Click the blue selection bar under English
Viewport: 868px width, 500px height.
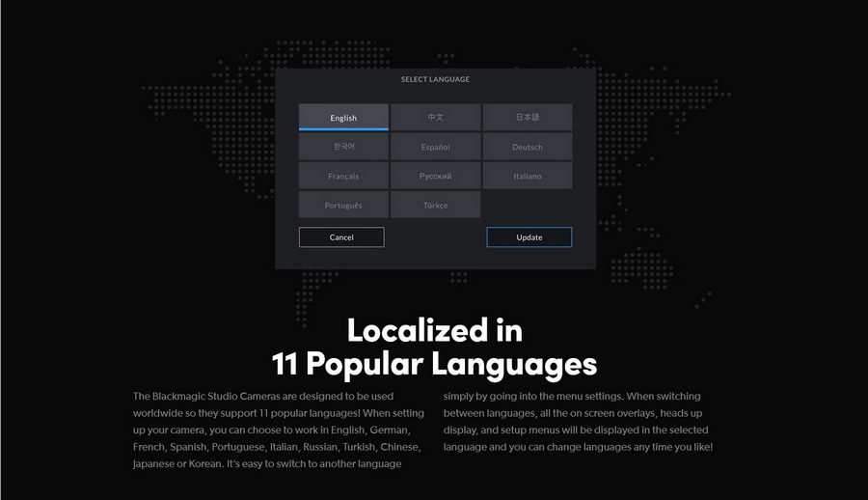click(343, 128)
